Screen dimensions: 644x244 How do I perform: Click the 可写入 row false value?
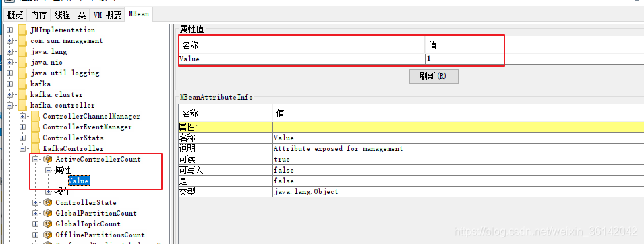(458, 170)
